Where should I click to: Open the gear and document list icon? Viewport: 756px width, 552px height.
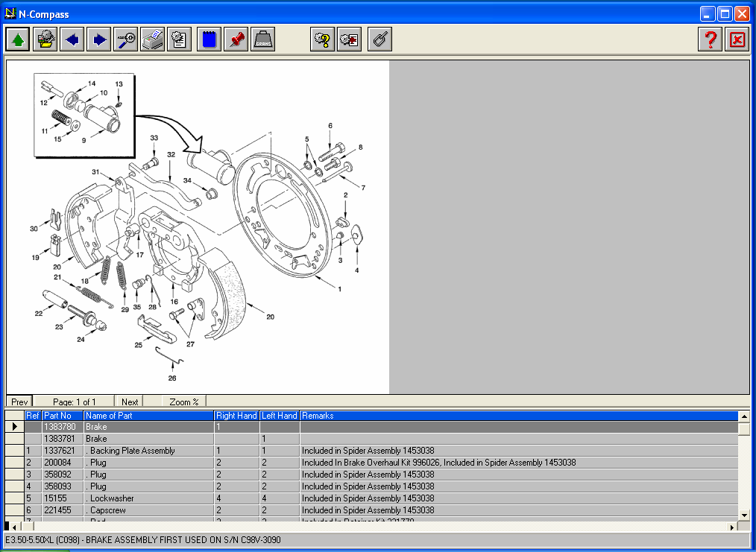point(180,39)
